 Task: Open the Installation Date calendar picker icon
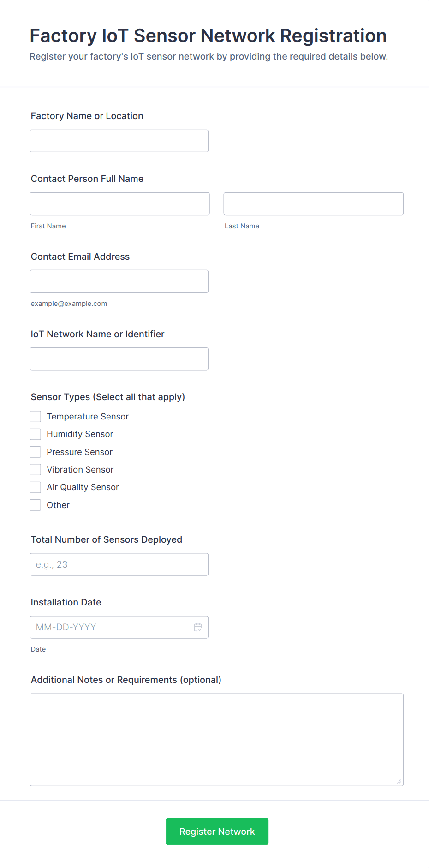[198, 627]
